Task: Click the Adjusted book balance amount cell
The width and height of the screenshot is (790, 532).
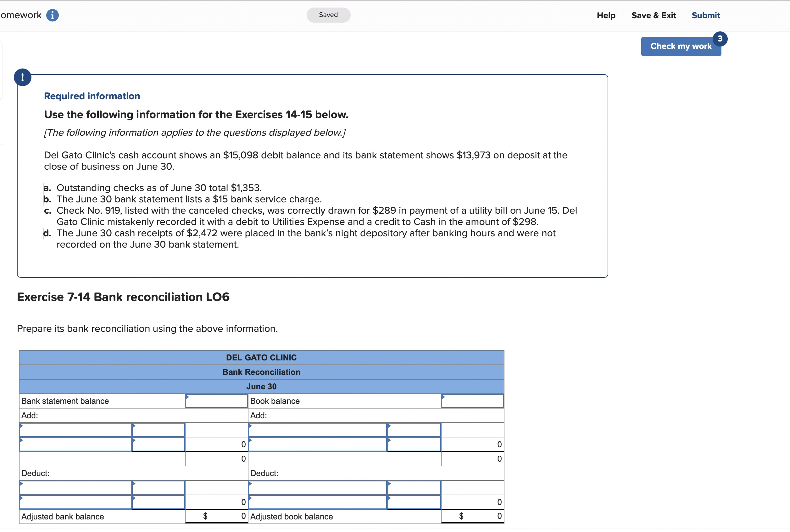Action: click(473, 516)
